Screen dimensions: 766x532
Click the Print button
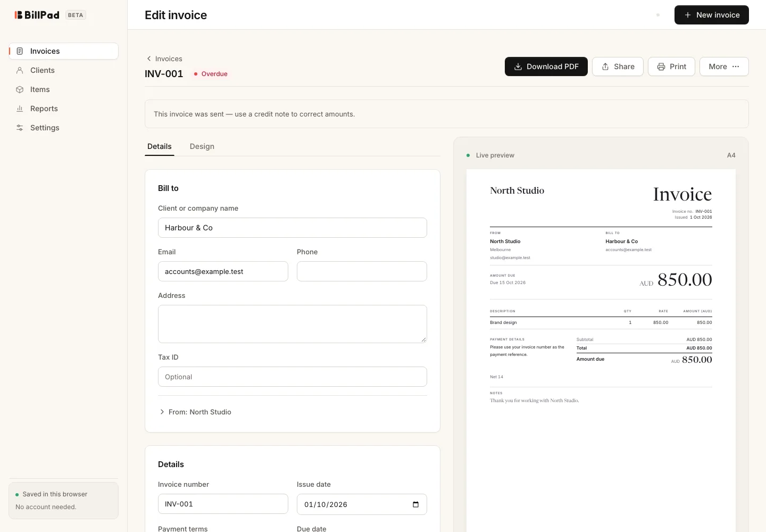(671, 66)
